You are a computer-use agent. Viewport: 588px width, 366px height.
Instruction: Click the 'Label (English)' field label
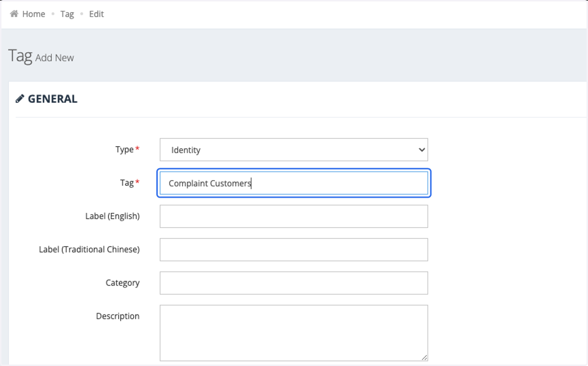pyautogui.click(x=112, y=216)
